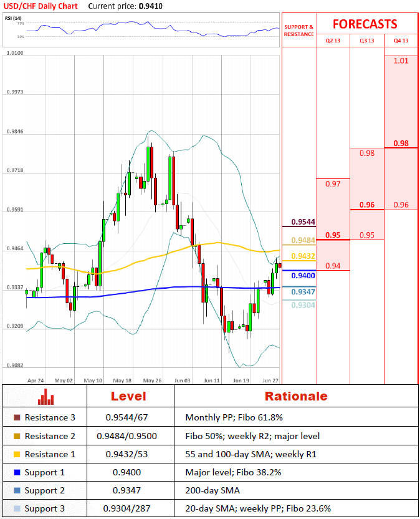
Task: Click the 0.9432/53 level cell
Action: pos(126,454)
